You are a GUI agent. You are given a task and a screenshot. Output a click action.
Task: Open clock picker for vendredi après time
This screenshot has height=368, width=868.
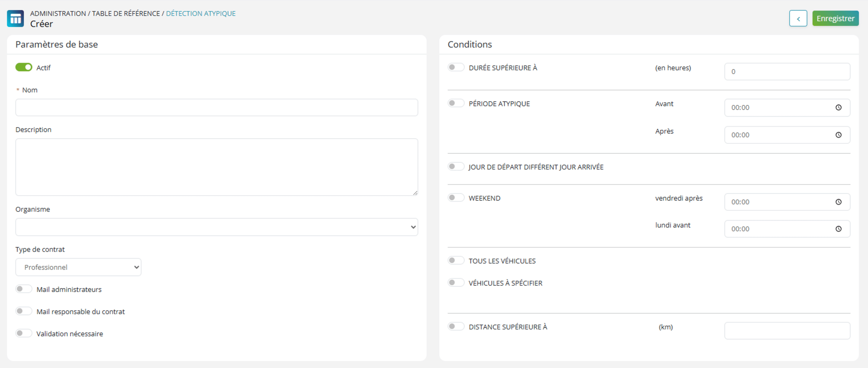point(838,202)
